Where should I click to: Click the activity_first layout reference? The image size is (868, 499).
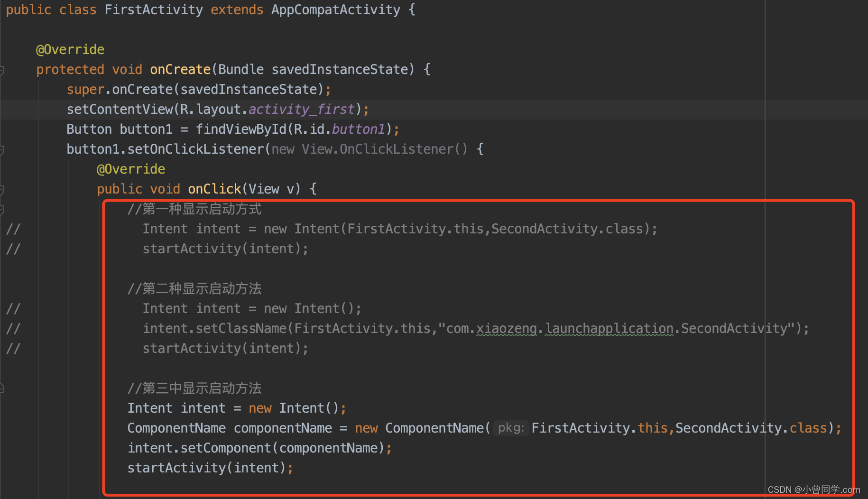(x=302, y=109)
